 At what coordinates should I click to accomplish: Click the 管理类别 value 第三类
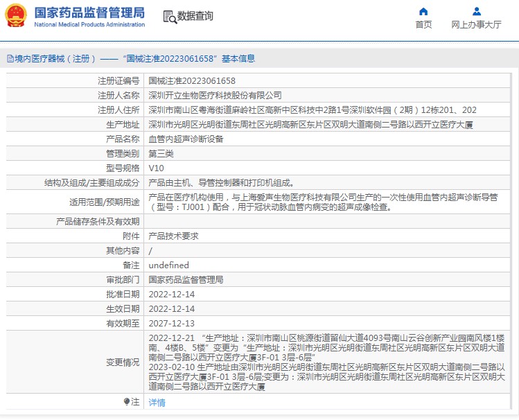click(161, 153)
